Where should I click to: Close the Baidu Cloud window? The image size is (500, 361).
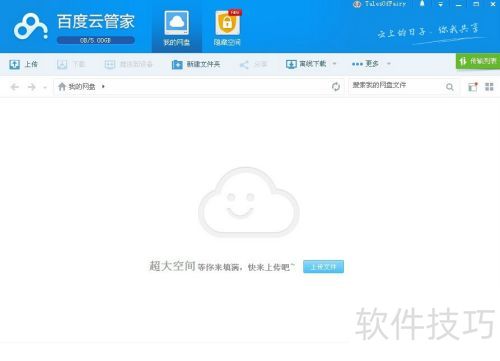pyautogui.click(x=493, y=4)
